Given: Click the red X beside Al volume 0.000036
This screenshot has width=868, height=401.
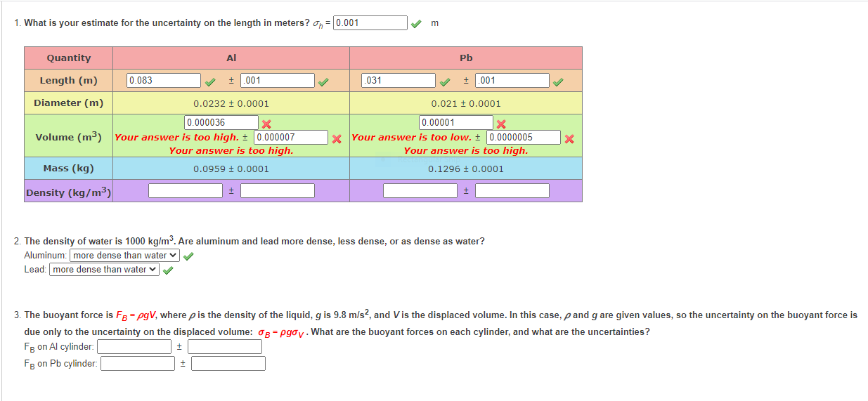Looking at the screenshot, I should click(267, 124).
